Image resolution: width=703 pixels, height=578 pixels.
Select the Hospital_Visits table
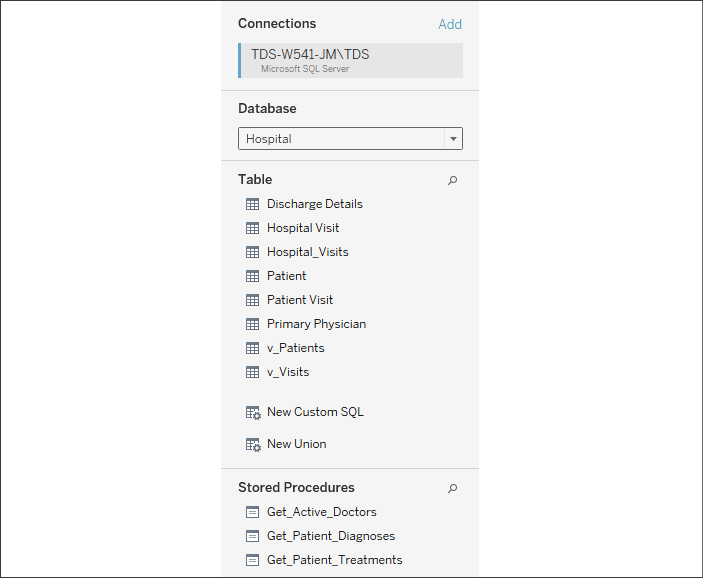coord(308,252)
